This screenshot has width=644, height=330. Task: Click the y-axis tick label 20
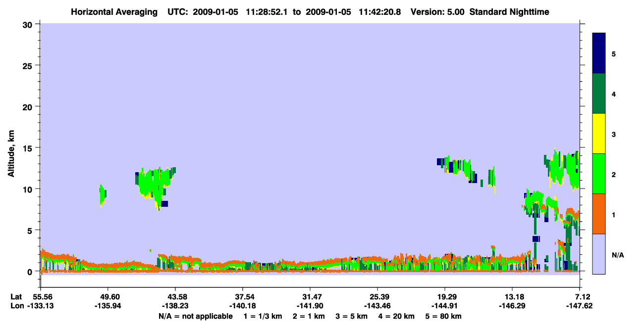coord(28,106)
